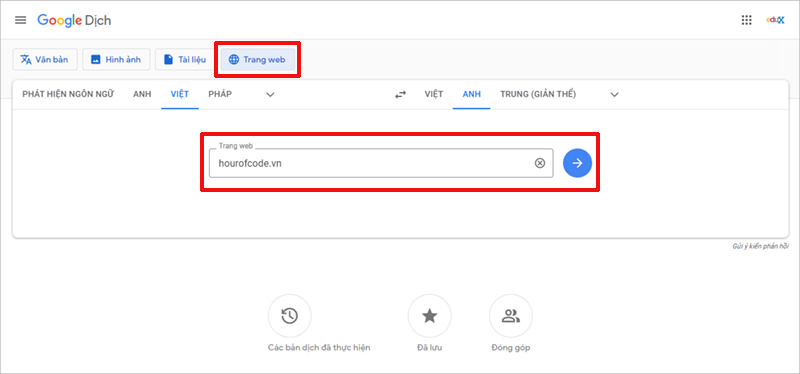Open the Google apps grid
This screenshot has width=800, height=374.
pos(746,20)
